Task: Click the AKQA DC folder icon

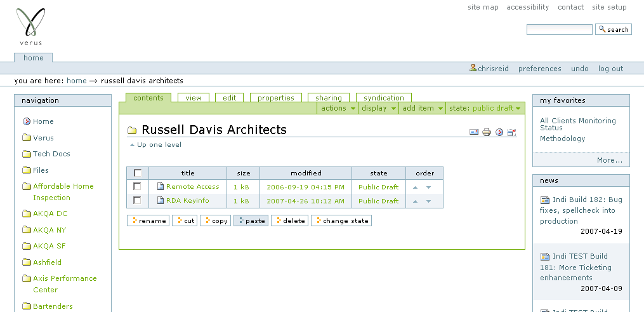Action: [27, 214]
